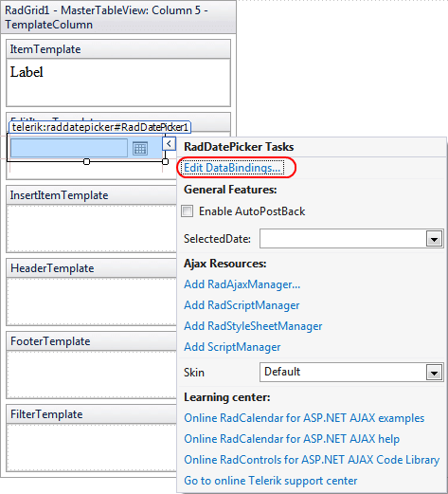
Task: Open the Skin dropdown arrow
Action: pyautogui.click(x=434, y=373)
